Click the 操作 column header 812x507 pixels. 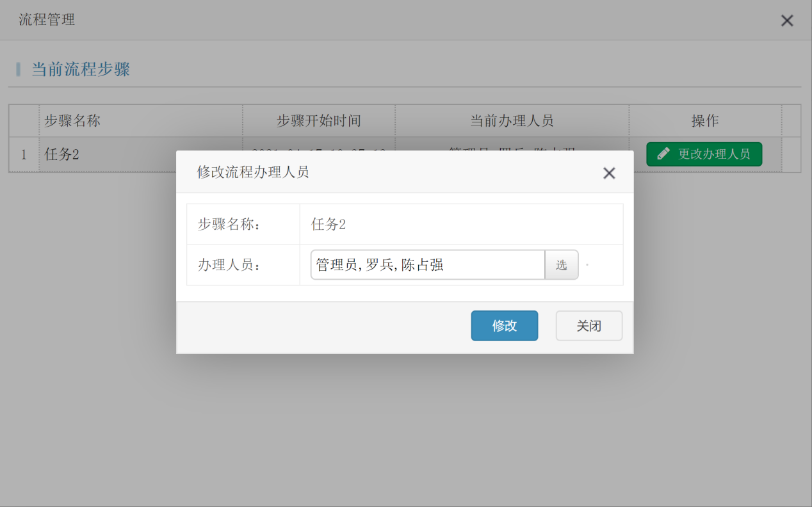[x=705, y=120]
